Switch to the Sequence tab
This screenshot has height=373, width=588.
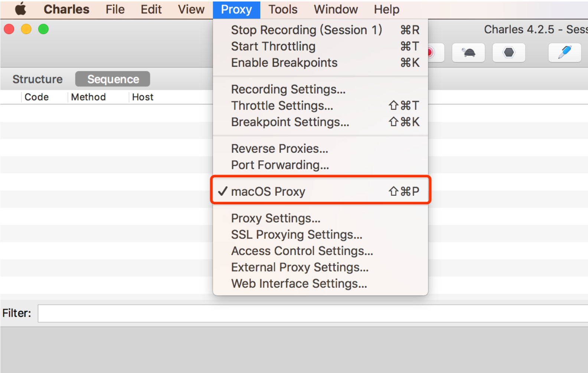[113, 79]
